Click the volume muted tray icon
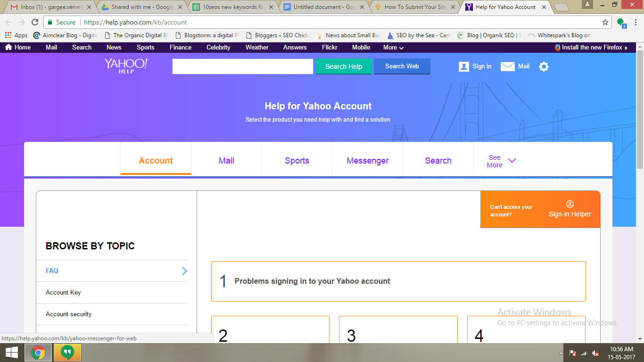The height and width of the screenshot is (362, 644). click(595, 353)
